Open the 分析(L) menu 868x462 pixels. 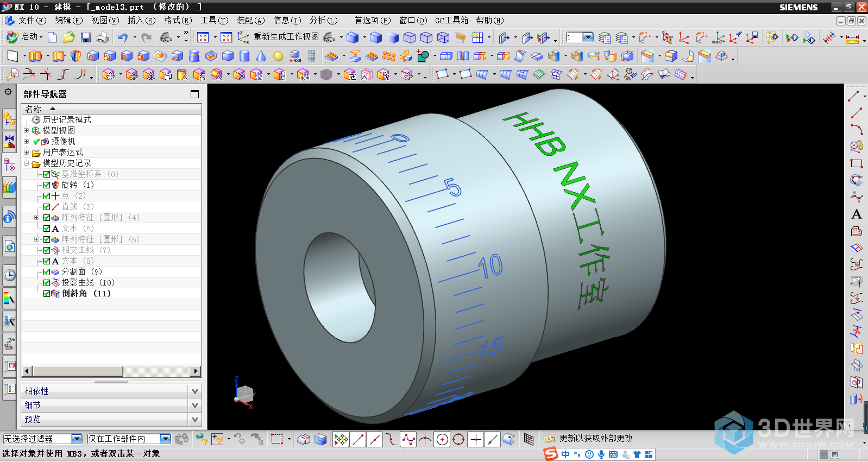[x=324, y=20]
